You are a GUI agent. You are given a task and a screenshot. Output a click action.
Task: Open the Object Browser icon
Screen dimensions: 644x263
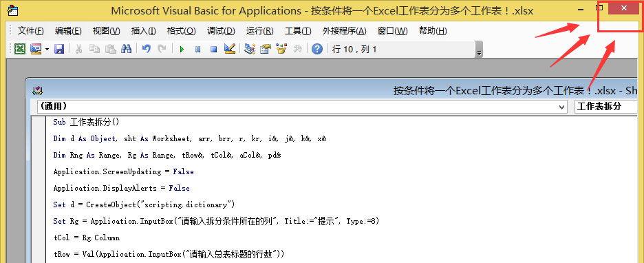tap(281, 50)
